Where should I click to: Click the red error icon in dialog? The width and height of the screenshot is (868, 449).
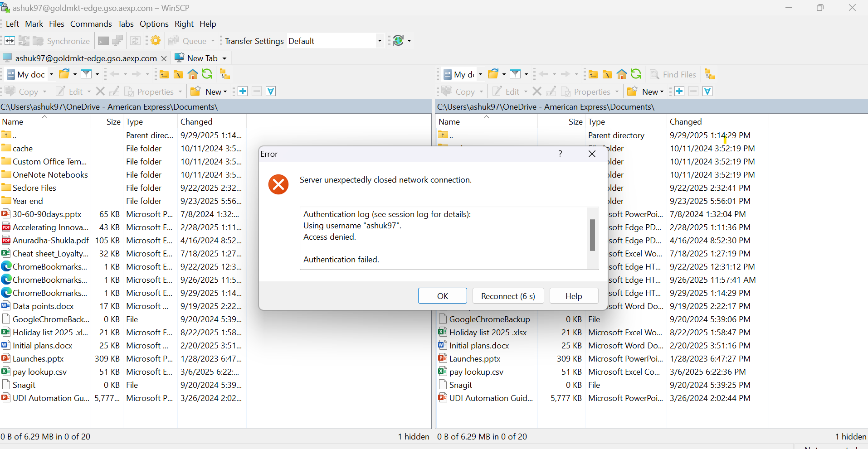(278, 184)
